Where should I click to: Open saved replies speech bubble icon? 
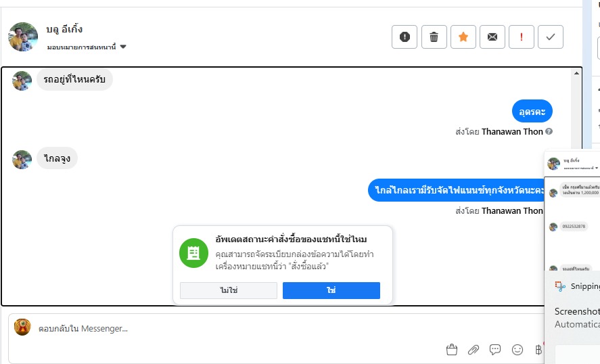[x=495, y=350]
